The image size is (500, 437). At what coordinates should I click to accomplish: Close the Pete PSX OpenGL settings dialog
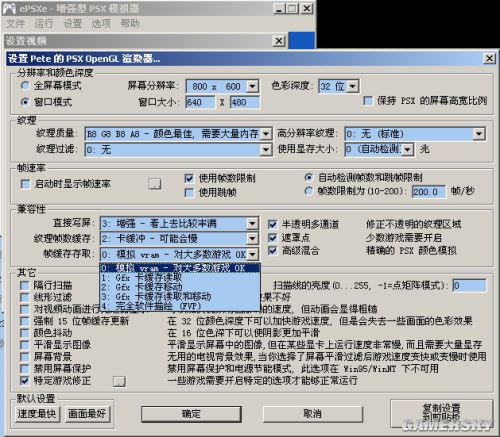489,59
